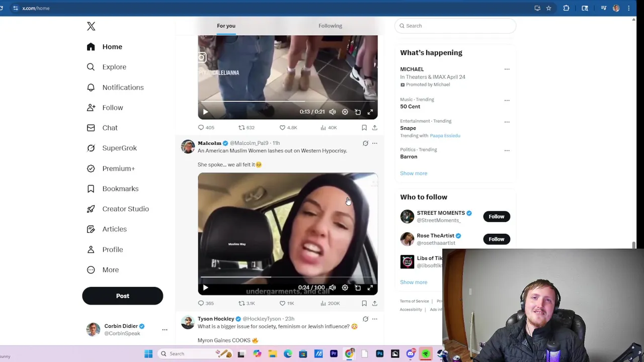
Task: Open options for the 50 Cent trend
Action: coord(507,100)
